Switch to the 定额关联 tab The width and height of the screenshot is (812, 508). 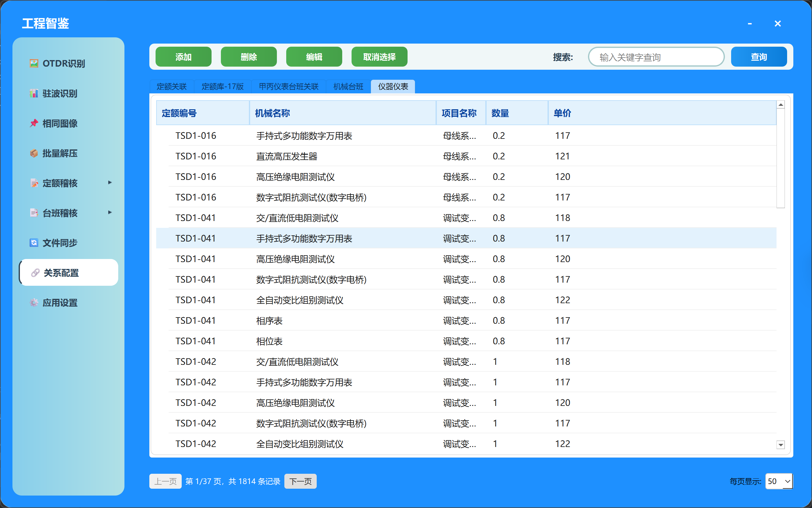(x=172, y=87)
